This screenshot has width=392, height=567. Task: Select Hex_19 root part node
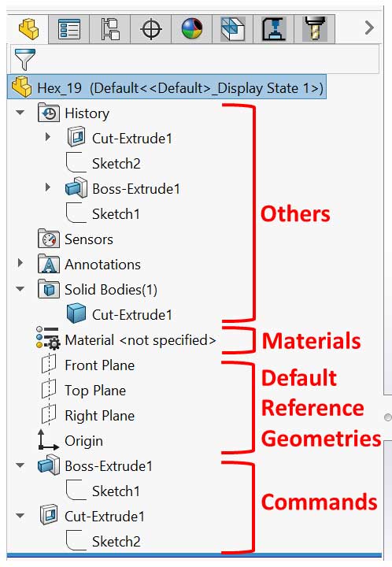[167, 87]
